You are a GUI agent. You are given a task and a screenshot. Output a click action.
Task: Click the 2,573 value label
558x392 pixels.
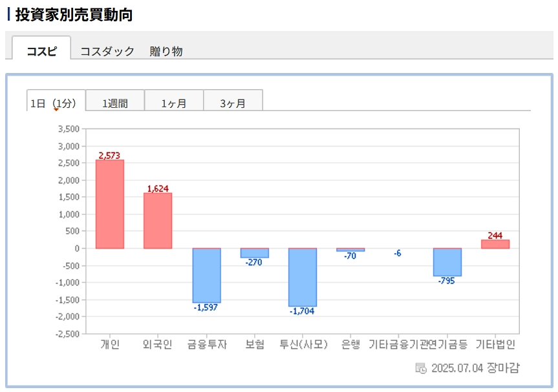pyautogui.click(x=109, y=156)
